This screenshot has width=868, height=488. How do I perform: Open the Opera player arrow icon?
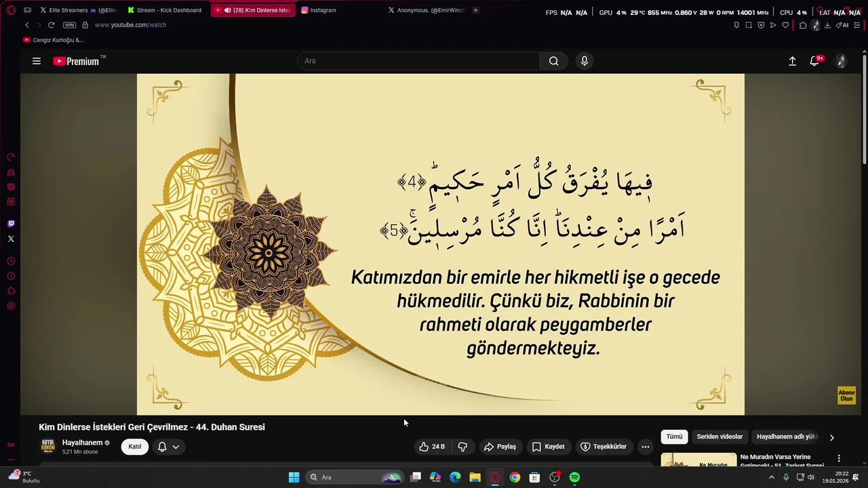click(773, 25)
